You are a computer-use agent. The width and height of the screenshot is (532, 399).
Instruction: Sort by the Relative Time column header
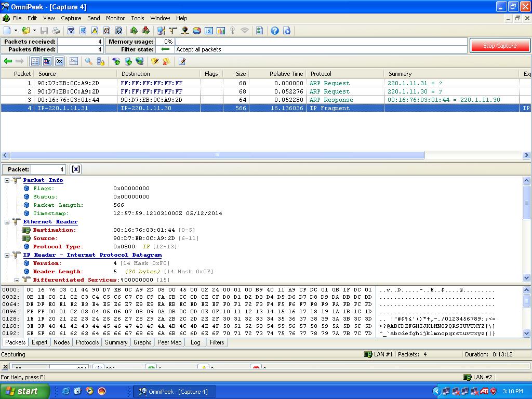point(277,74)
